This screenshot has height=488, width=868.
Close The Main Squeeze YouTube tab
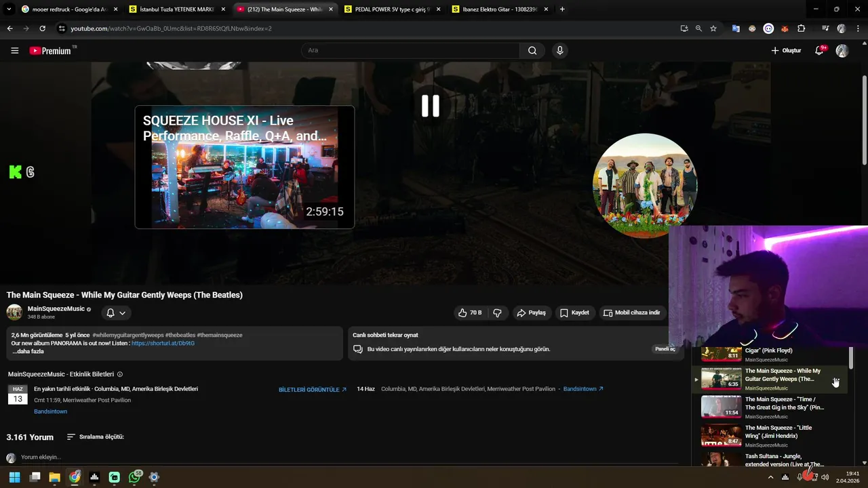tap(331, 9)
